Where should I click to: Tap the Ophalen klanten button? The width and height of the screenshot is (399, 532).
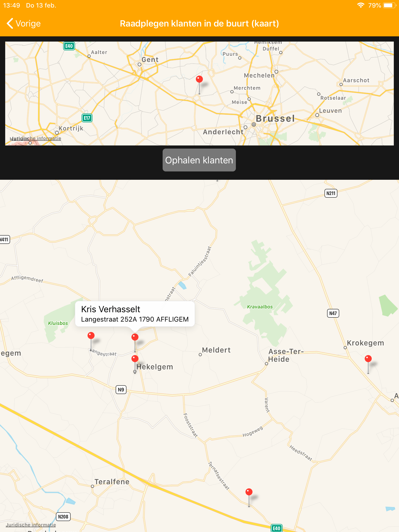199,160
